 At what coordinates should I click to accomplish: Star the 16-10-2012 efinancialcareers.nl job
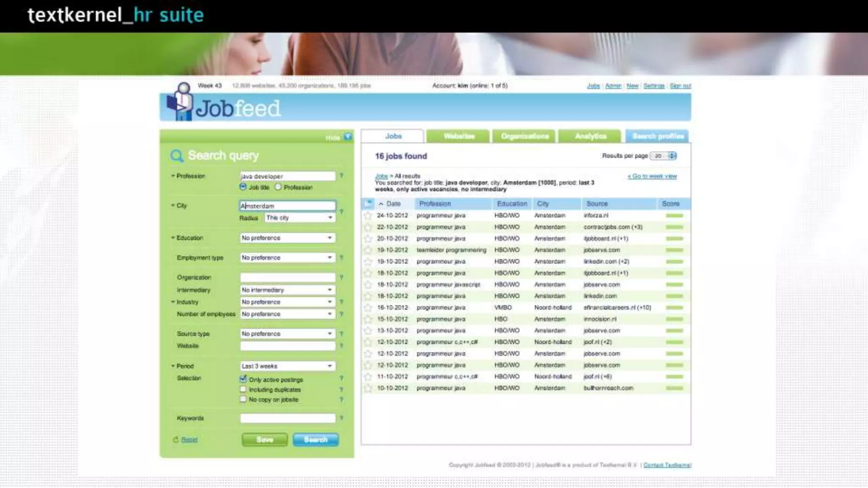pyautogui.click(x=368, y=308)
